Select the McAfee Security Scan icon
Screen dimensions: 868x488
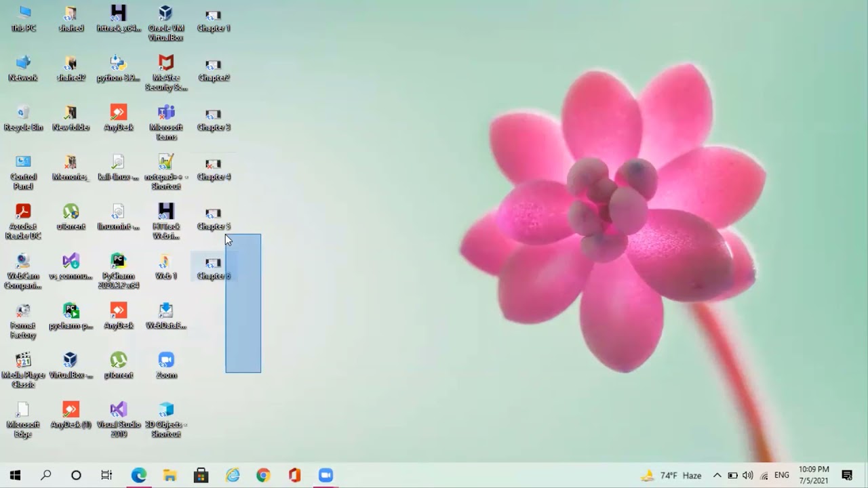pyautogui.click(x=166, y=73)
